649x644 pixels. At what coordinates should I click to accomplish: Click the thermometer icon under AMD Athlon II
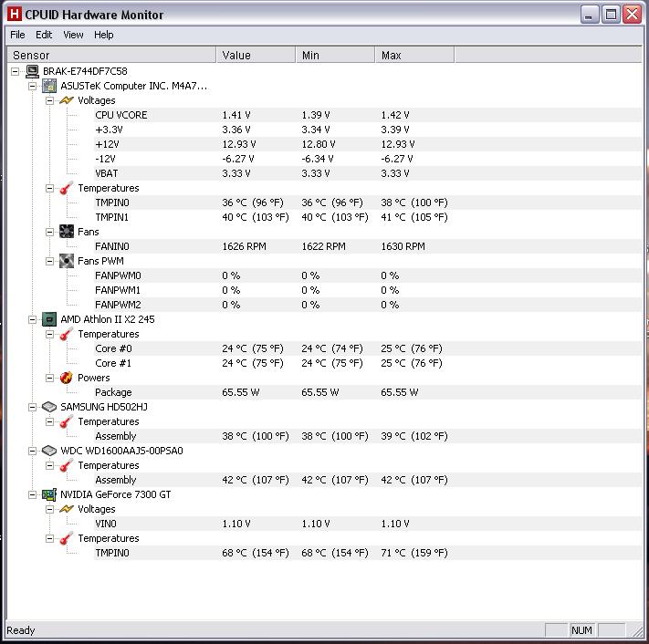67,334
